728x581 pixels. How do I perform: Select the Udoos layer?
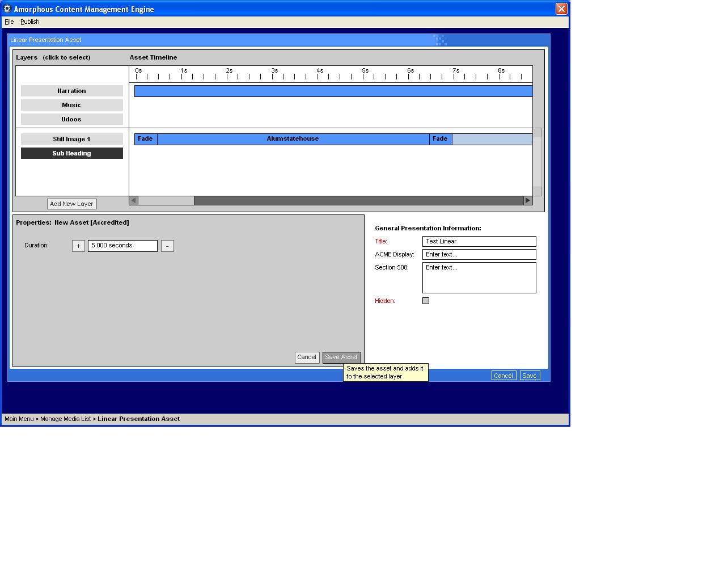(x=71, y=119)
